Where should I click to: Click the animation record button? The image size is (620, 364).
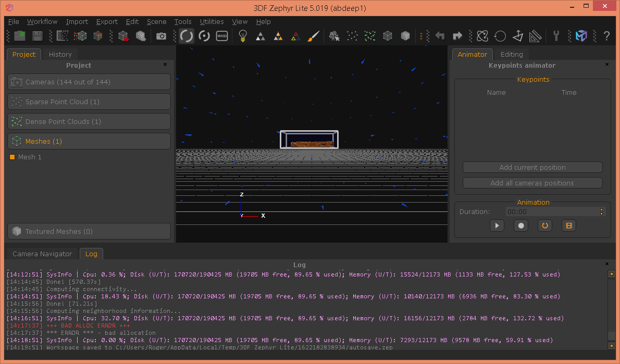coord(521,225)
